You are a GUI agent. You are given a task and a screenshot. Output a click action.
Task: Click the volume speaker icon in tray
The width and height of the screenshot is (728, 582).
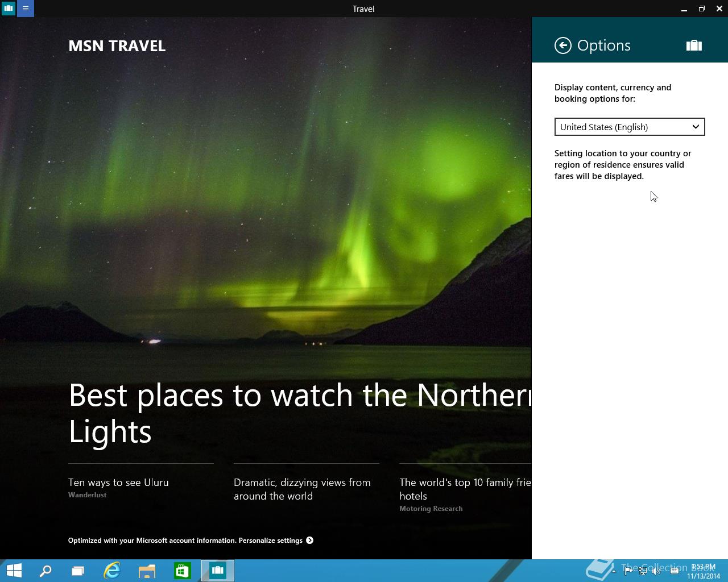[x=657, y=571]
